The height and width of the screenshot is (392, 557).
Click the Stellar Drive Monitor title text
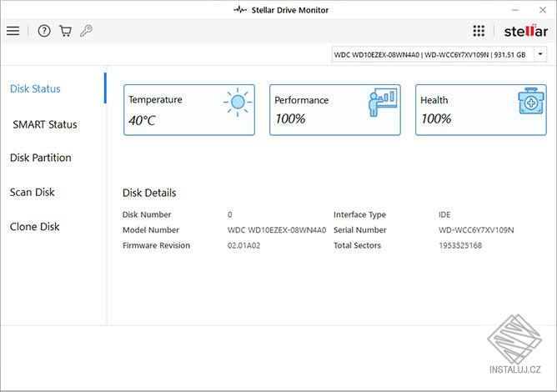tap(290, 10)
